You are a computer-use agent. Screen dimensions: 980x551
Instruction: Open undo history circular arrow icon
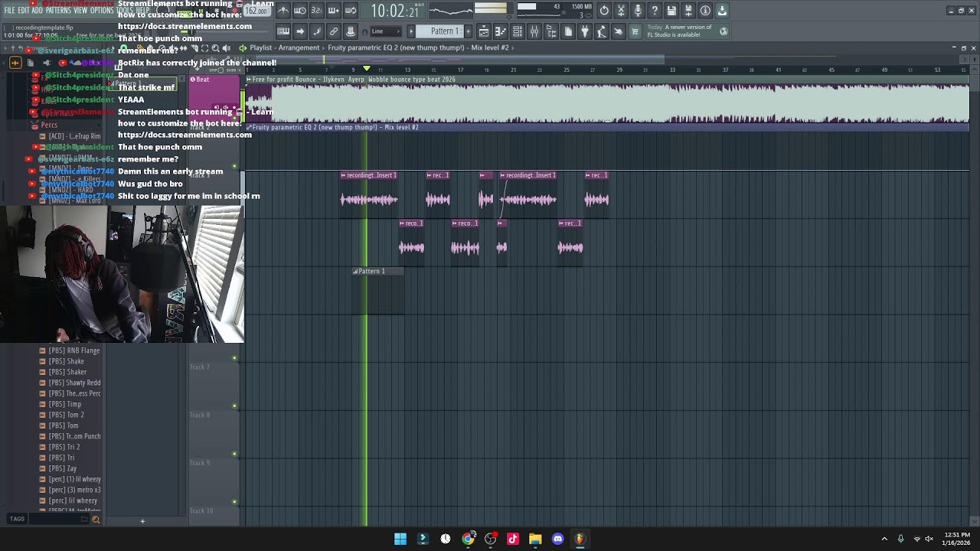click(604, 11)
